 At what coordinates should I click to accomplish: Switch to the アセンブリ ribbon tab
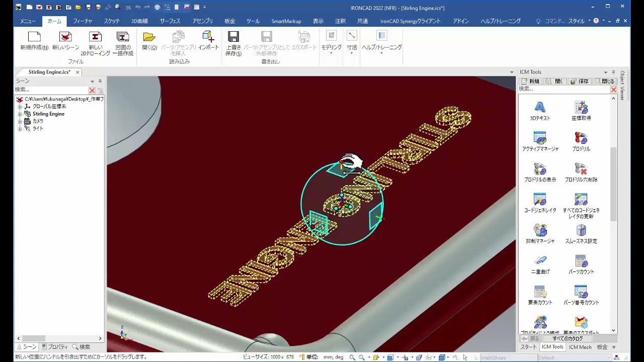tap(203, 21)
